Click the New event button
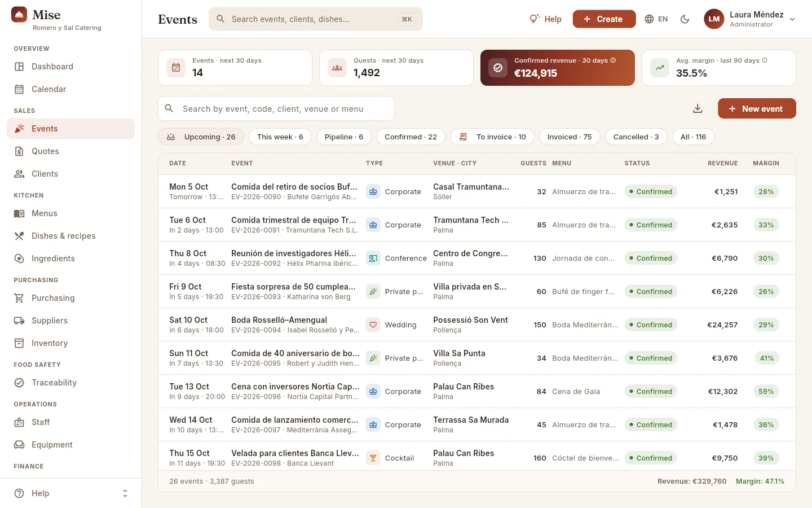This screenshot has width=812, height=508. (x=757, y=108)
